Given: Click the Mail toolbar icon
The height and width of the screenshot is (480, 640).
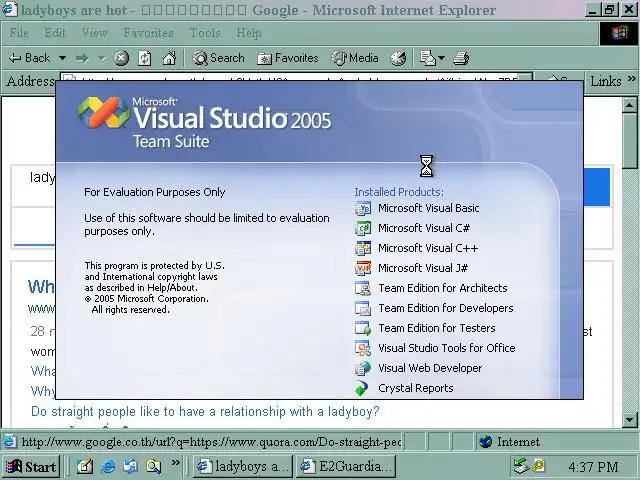Looking at the screenshot, I should click(428, 58).
